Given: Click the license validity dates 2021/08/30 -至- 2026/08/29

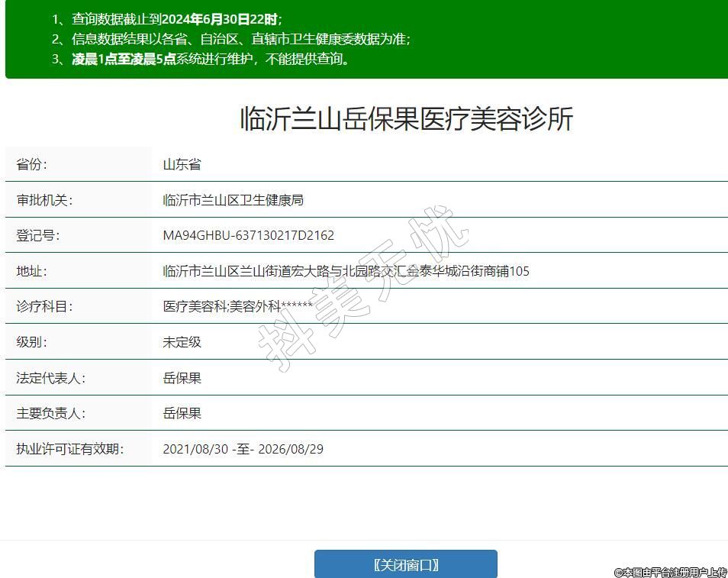Looking at the screenshot, I should coord(243,449).
